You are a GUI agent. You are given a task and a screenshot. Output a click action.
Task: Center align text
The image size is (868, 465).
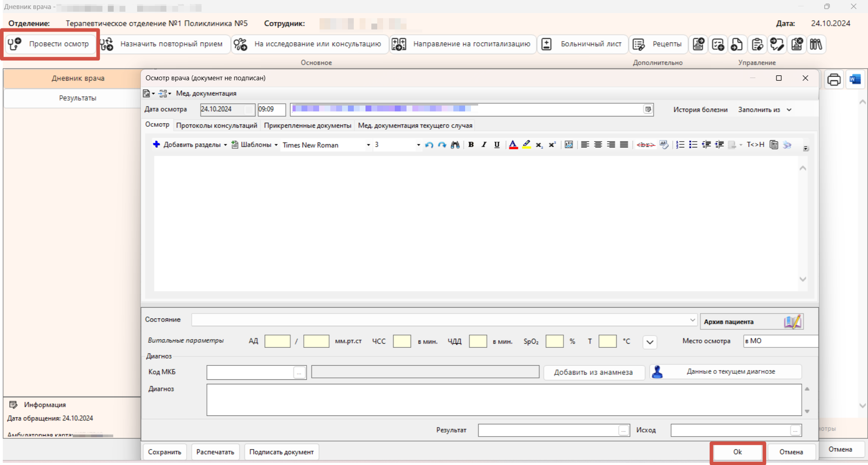click(x=598, y=145)
